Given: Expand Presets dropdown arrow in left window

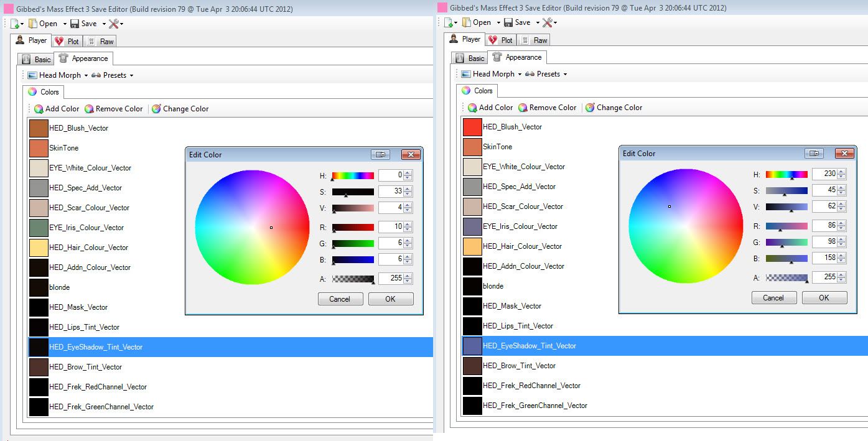Looking at the screenshot, I should coord(131,76).
